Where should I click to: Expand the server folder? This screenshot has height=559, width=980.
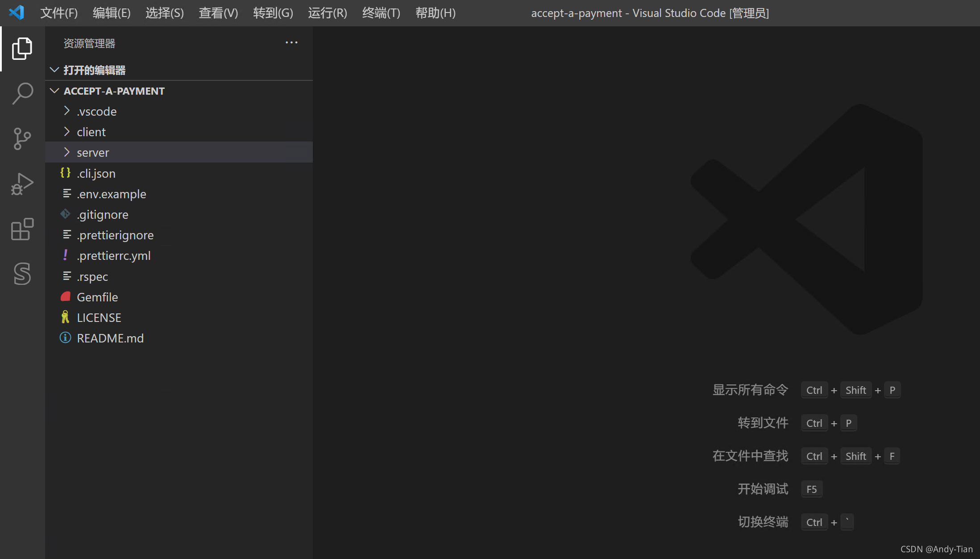tap(93, 153)
